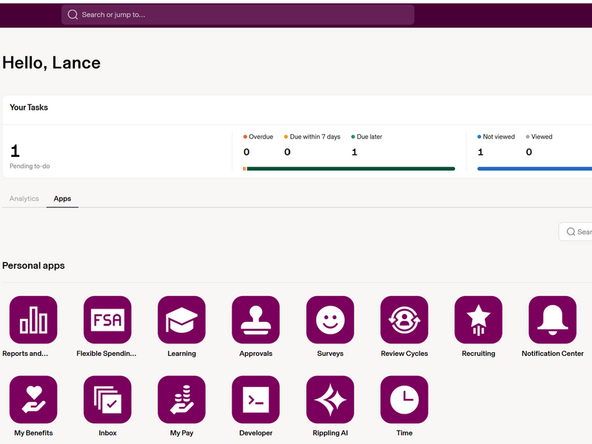The image size is (592, 444).
Task: Click the 'Not viewed' label
Action: tap(499, 137)
